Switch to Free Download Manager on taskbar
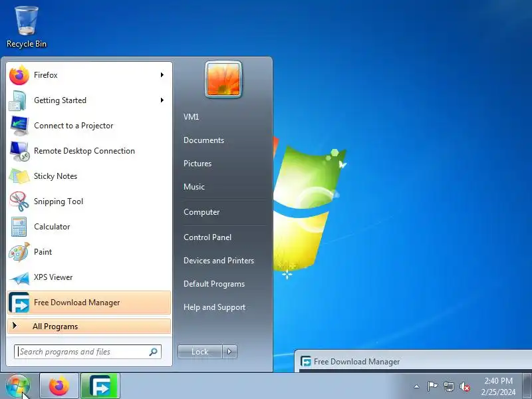The image size is (532, 399). (100, 386)
